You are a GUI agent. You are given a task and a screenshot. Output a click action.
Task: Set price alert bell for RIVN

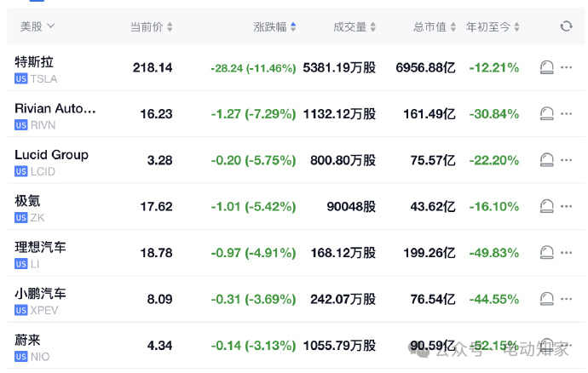pyautogui.click(x=547, y=113)
